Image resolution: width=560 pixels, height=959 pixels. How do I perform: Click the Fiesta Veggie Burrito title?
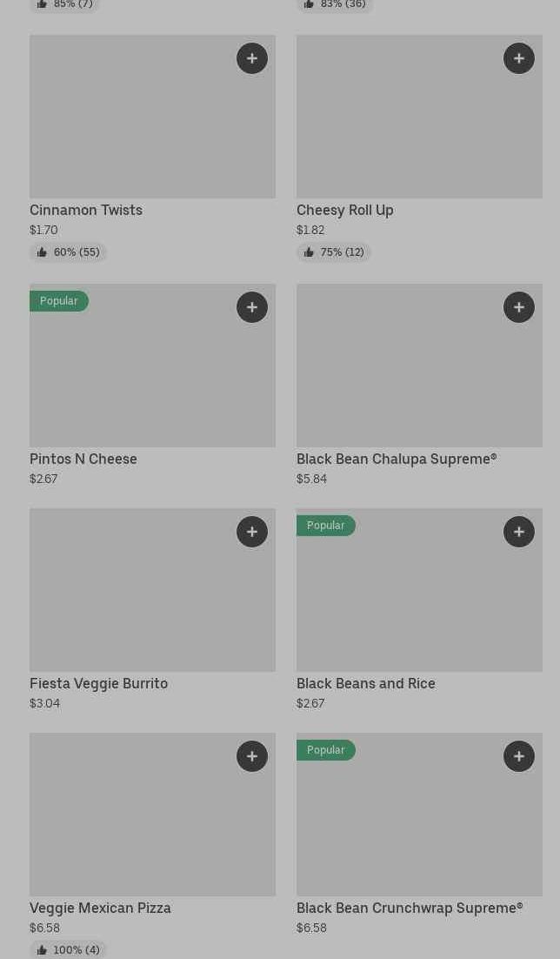[x=98, y=683]
